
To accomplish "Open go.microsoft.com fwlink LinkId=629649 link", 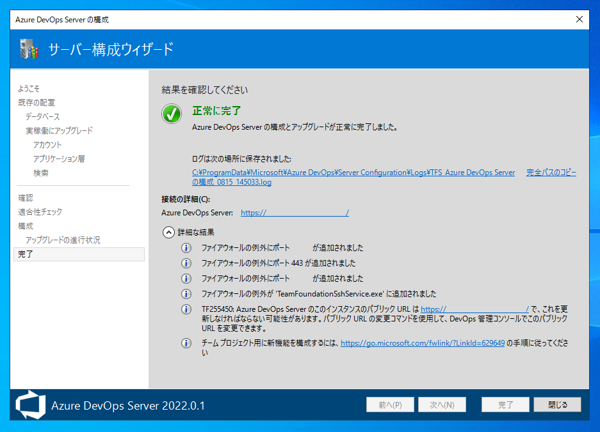I will (x=422, y=343).
